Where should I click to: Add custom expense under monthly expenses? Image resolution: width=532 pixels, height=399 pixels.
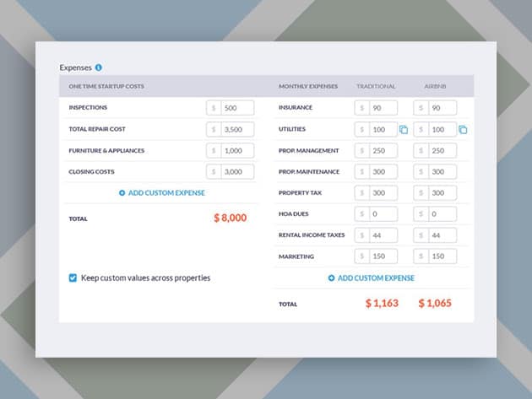pos(376,278)
